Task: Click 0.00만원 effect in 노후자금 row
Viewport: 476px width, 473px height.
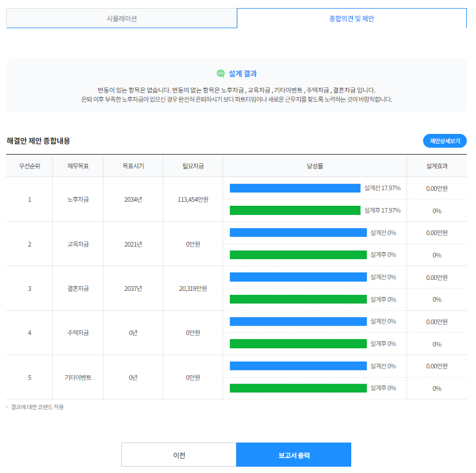Action: [437, 189]
